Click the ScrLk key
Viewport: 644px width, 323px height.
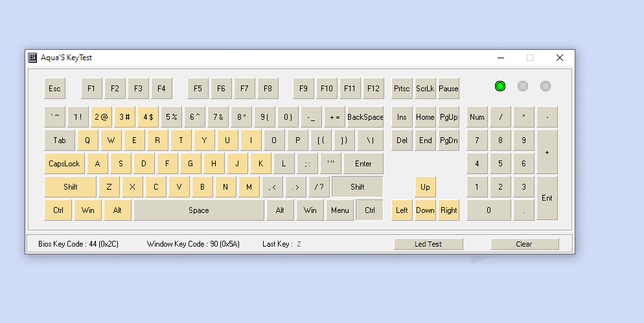[425, 88]
